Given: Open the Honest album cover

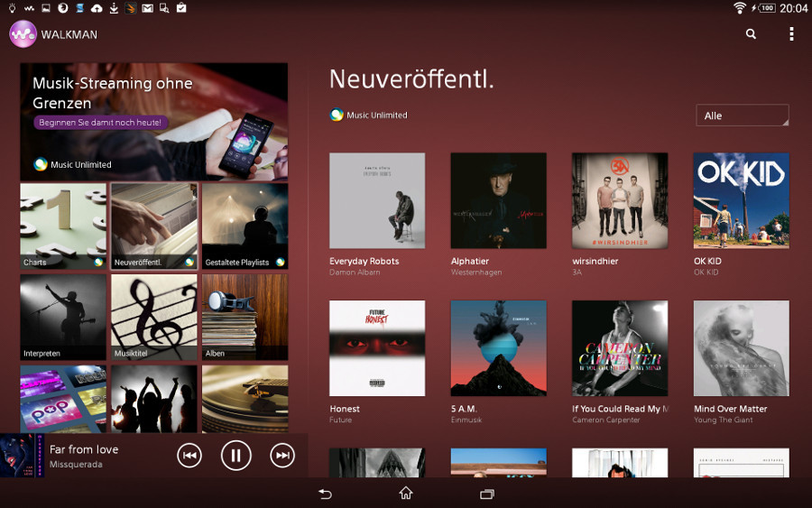Looking at the screenshot, I should (x=377, y=348).
